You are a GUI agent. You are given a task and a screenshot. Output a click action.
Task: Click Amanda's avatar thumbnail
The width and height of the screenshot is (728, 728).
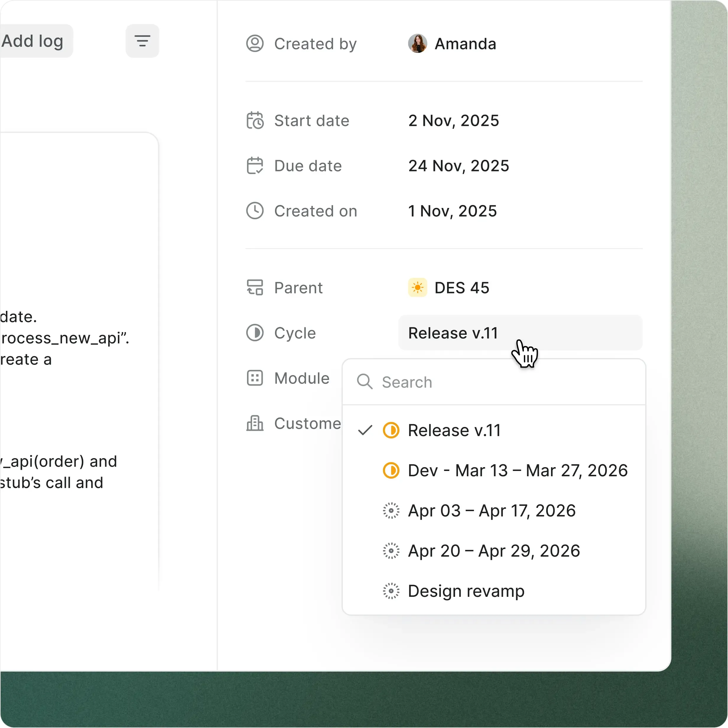tap(417, 43)
